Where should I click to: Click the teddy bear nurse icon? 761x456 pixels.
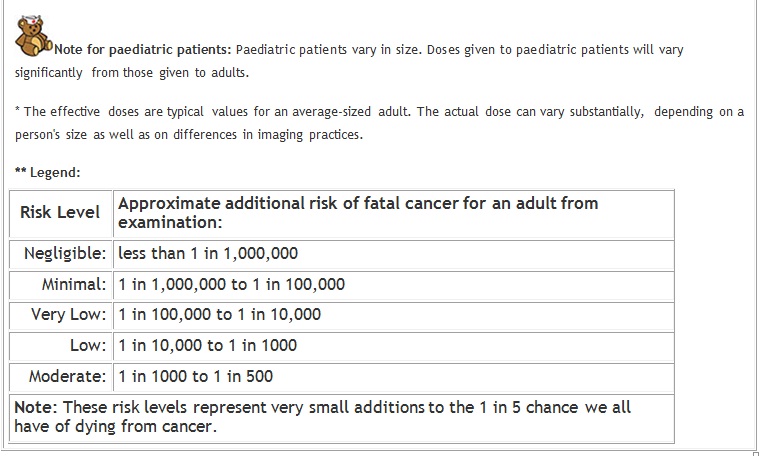[33, 35]
